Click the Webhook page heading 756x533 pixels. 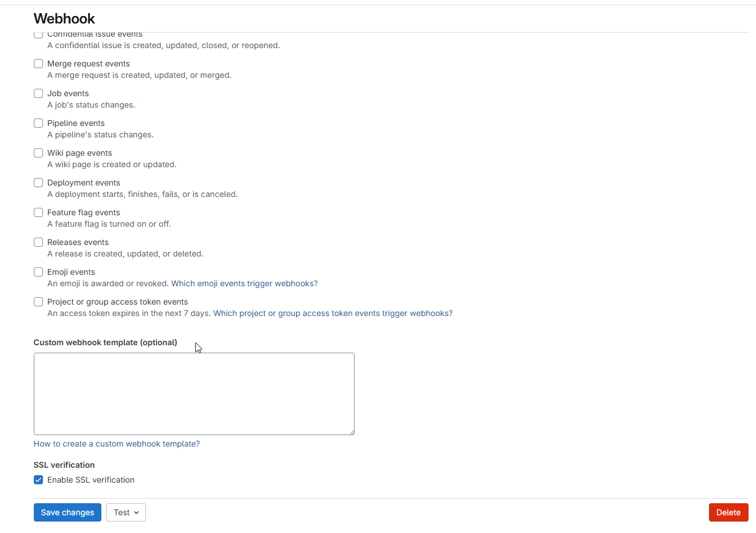tap(64, 18)
